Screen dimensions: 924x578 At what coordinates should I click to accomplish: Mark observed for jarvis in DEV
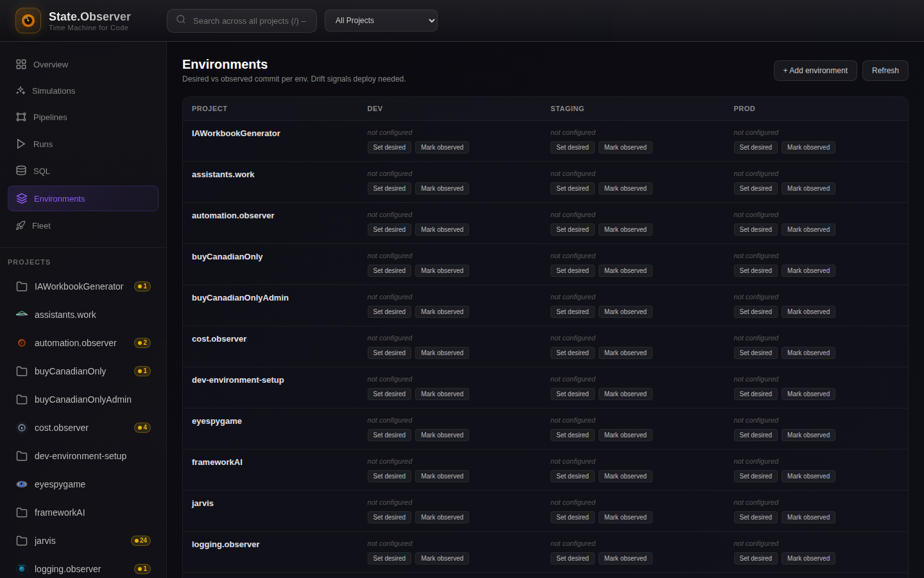click(442, 518)
